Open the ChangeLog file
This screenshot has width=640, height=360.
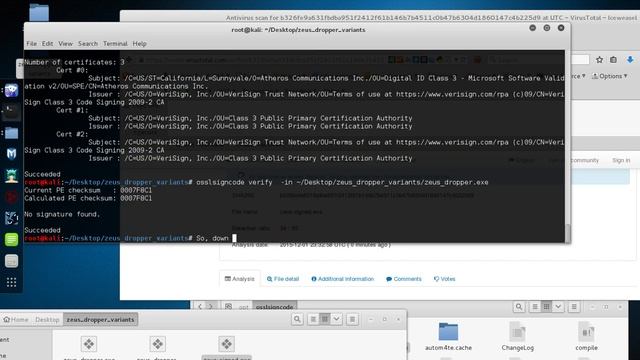click(518, 337)
